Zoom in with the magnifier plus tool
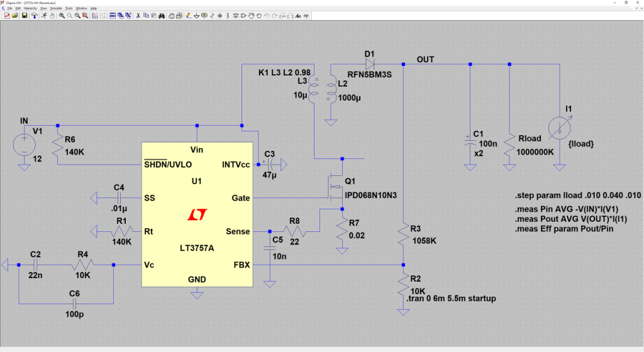Viewport: 644px width, 352px height. pos(62,16)
